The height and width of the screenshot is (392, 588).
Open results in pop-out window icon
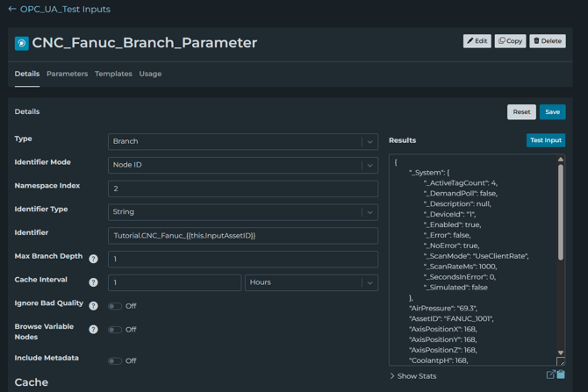(550, 375)
